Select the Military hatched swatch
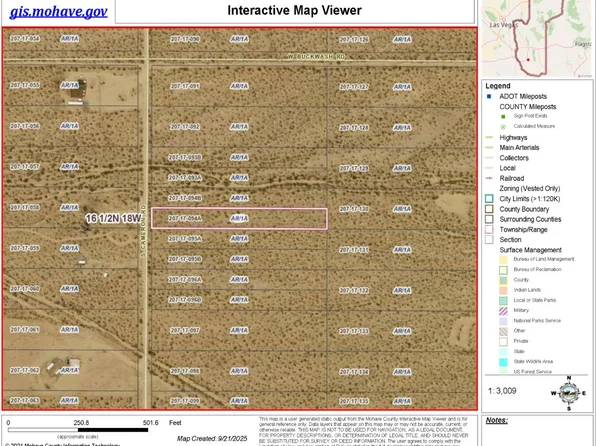 pyautogui.click(x=503, y=311)
